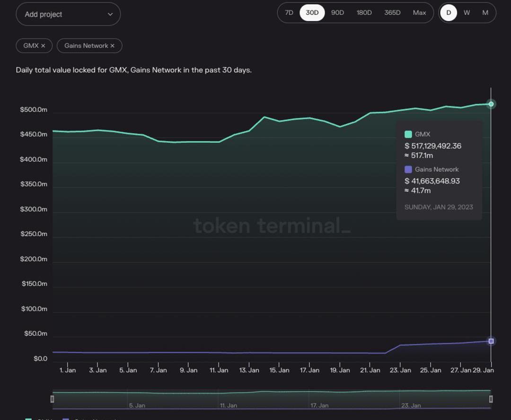Remove the Gains Network tag
This screenshot has height=420, width=511.
pyautogui.click(x=112, y=46)
